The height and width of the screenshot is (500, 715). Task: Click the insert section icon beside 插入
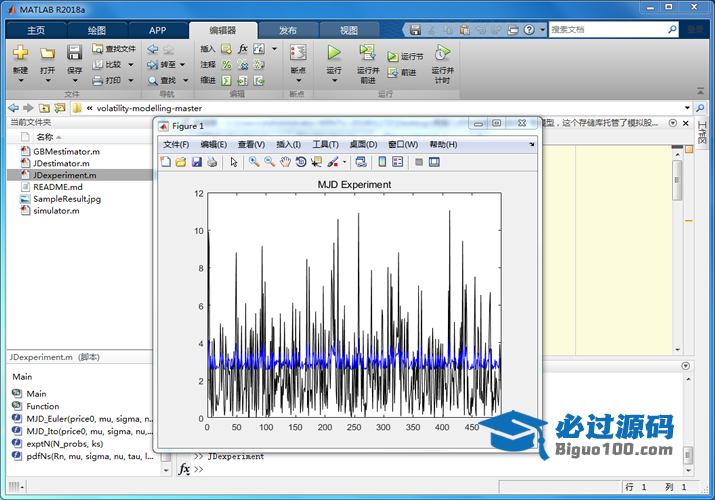226,49
